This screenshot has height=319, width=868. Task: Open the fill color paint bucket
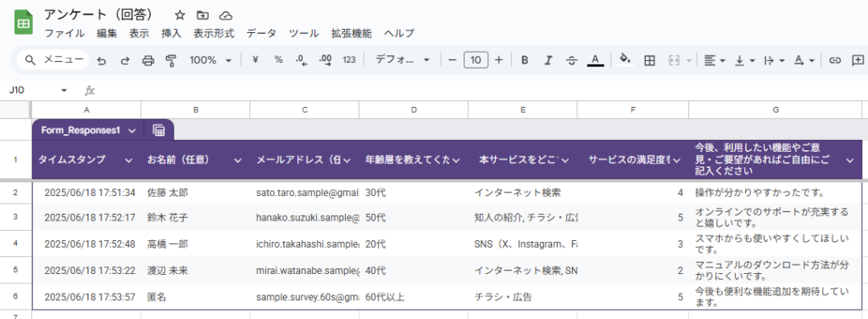[x=625, y=59]
